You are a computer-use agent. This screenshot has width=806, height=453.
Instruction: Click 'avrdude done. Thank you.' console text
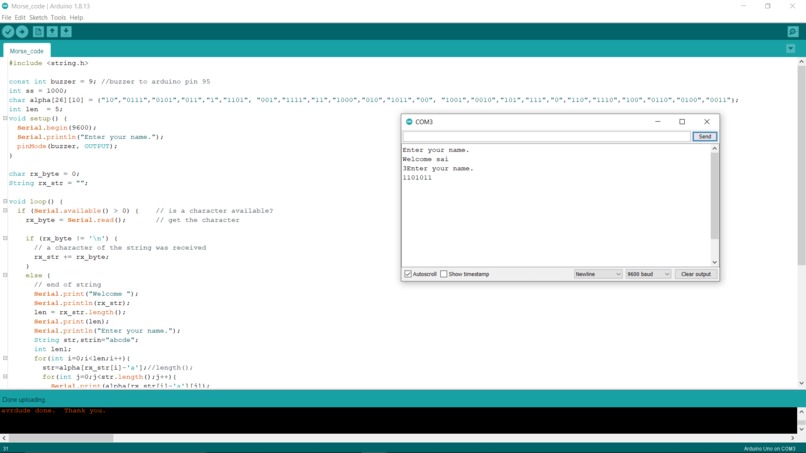tap(53, 411)
